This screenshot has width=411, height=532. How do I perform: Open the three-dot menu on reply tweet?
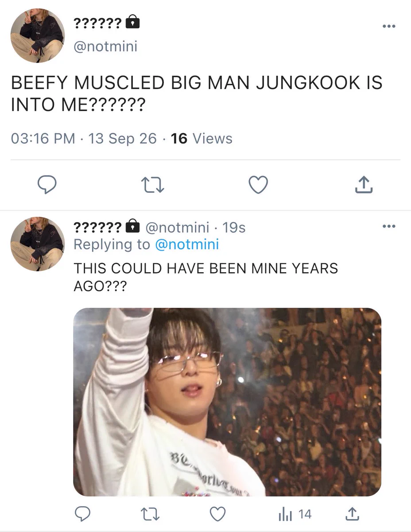pos(388,227)
